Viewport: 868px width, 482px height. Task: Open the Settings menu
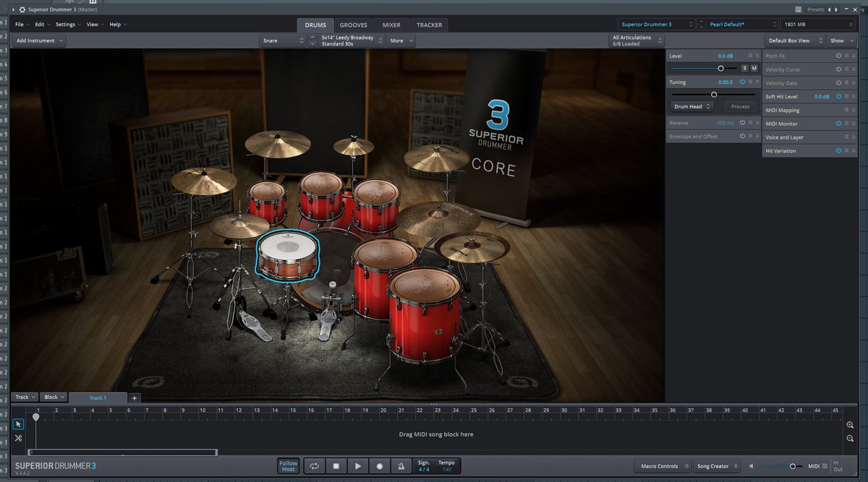coord(67,25)
